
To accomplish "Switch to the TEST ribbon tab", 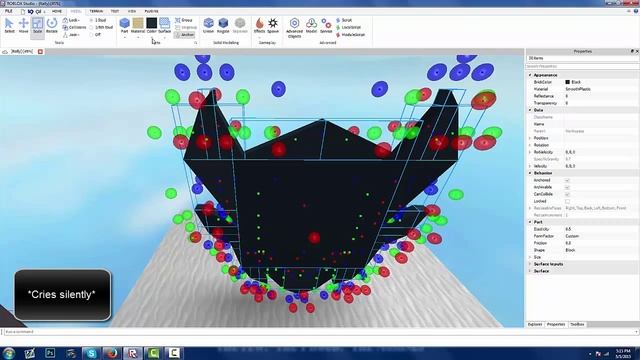I will point(115,11).
